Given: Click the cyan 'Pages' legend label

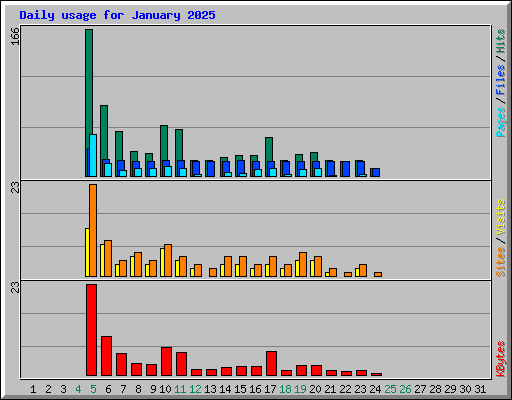Looking at the screenshot, I should click(500, 122).
